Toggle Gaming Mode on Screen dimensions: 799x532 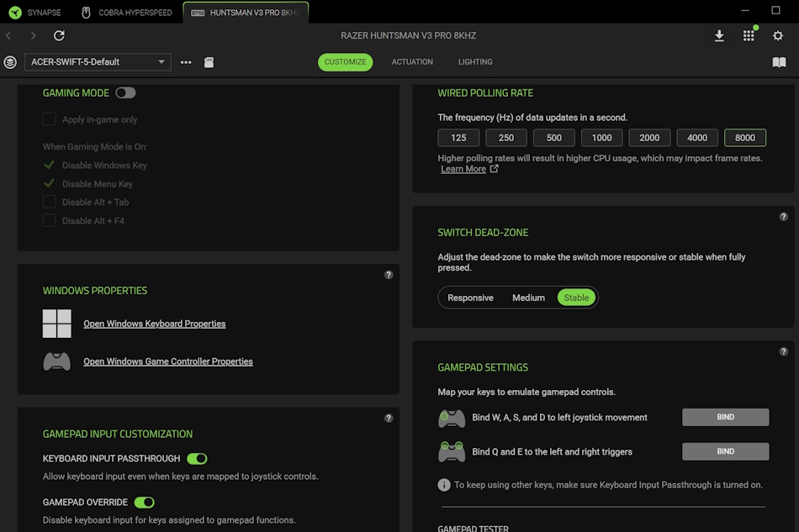pos(125,92)
